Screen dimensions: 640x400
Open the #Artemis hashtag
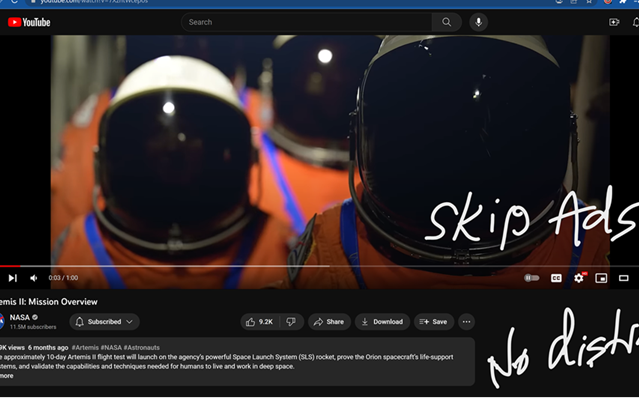click(x=85, y=348)
